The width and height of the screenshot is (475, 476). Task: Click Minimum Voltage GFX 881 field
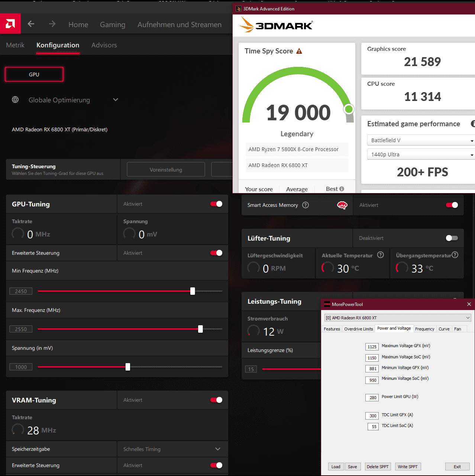[372, 369]
